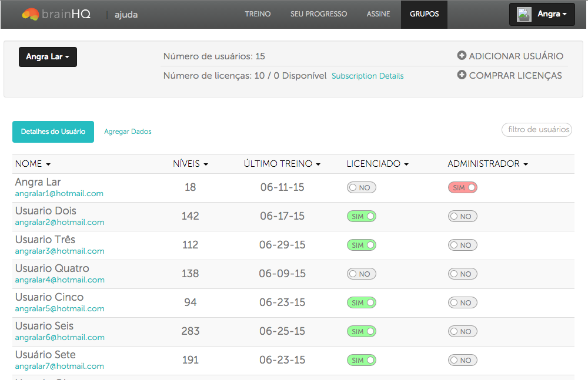
Task: Make Usuario Seis an administrator
Action: coord(462,331)
